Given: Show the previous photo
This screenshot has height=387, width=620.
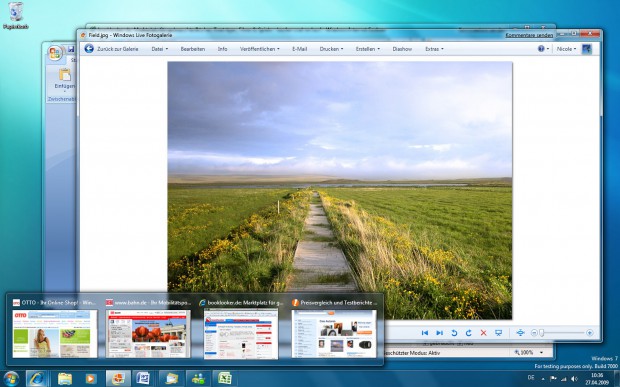Looking at the screenshot, I should coord(425,333).
